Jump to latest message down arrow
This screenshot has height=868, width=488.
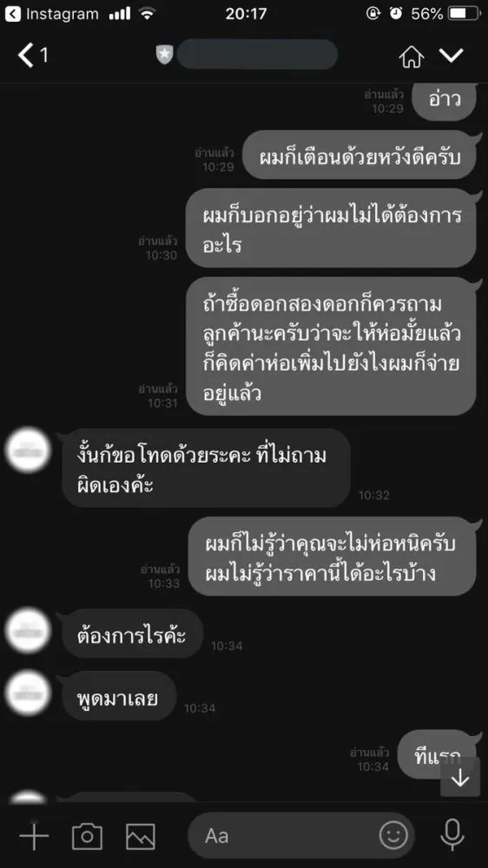459,779
